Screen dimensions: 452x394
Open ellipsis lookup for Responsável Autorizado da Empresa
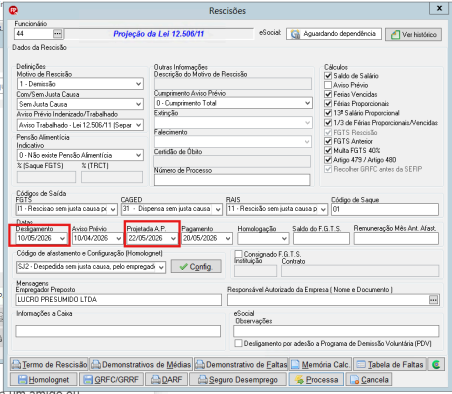pos(433,300)
